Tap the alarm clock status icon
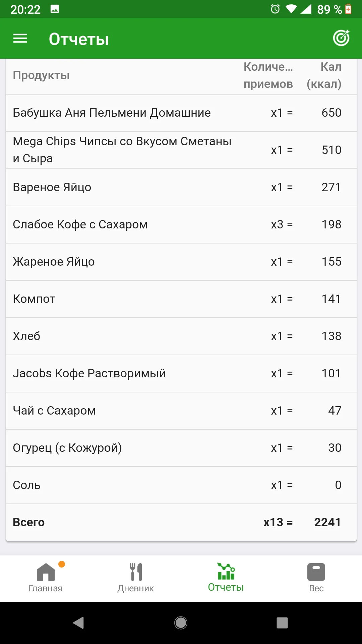This screenshot has height=644, width=362. coord(275,9)
